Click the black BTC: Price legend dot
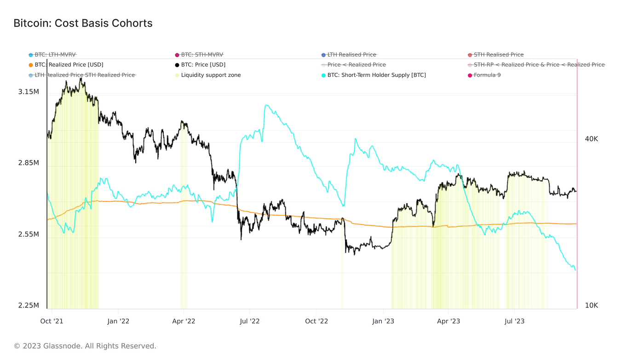This screenshot has width=644, height=362. [177, 65]
